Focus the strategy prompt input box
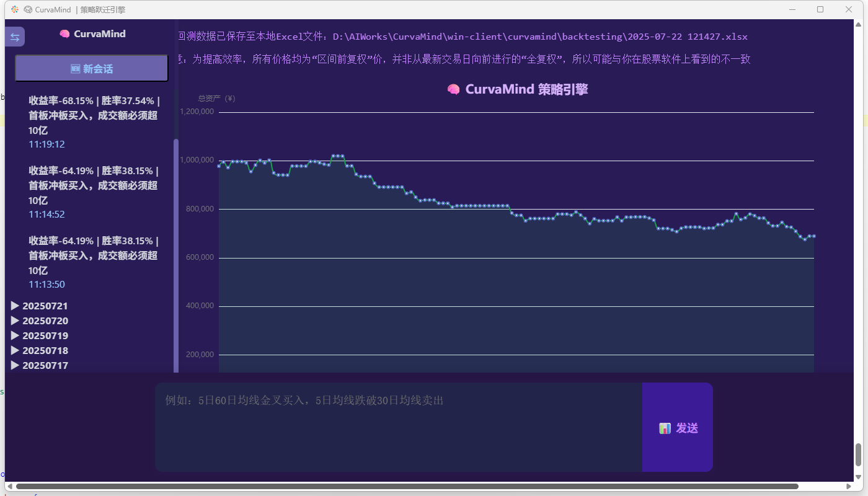This screenshot has height=496, width=868. click(x=398, y=427)
